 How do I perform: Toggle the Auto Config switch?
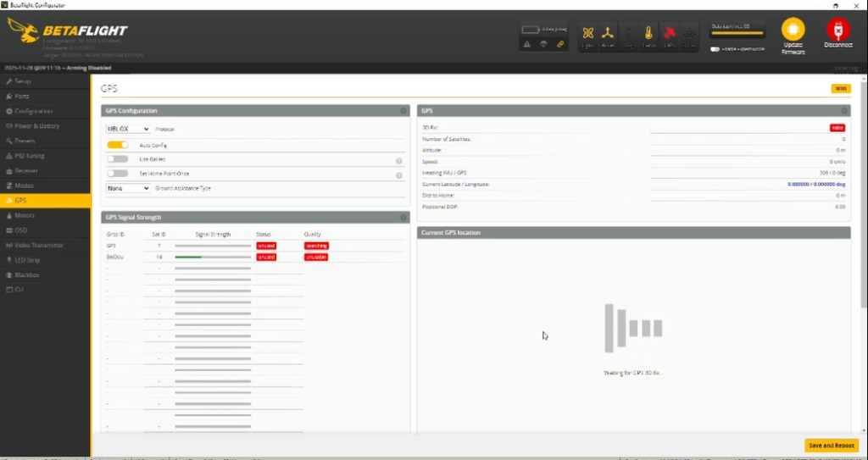(117, 145)
